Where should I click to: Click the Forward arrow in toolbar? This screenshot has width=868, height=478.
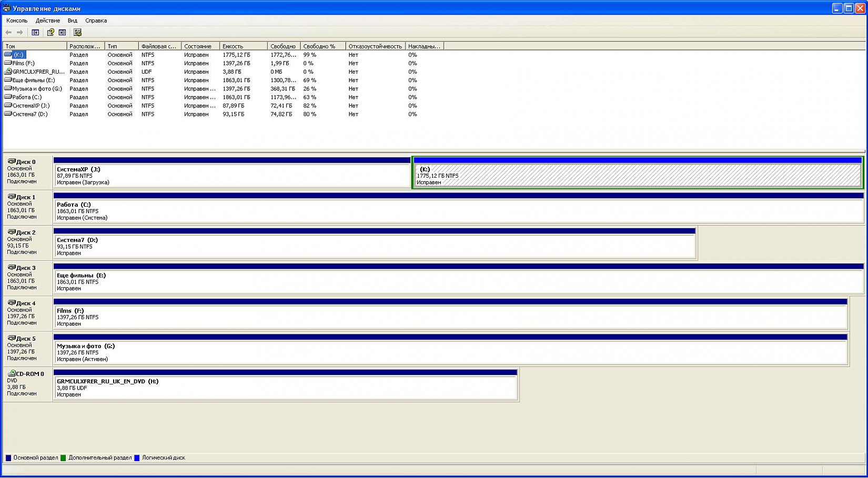20,33
